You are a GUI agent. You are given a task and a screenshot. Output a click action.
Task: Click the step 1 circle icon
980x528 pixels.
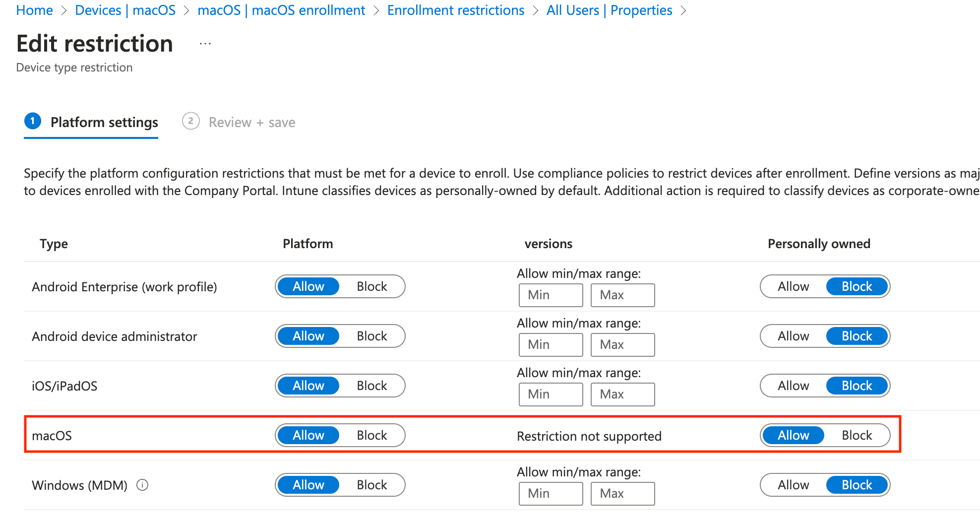(33, 121)
